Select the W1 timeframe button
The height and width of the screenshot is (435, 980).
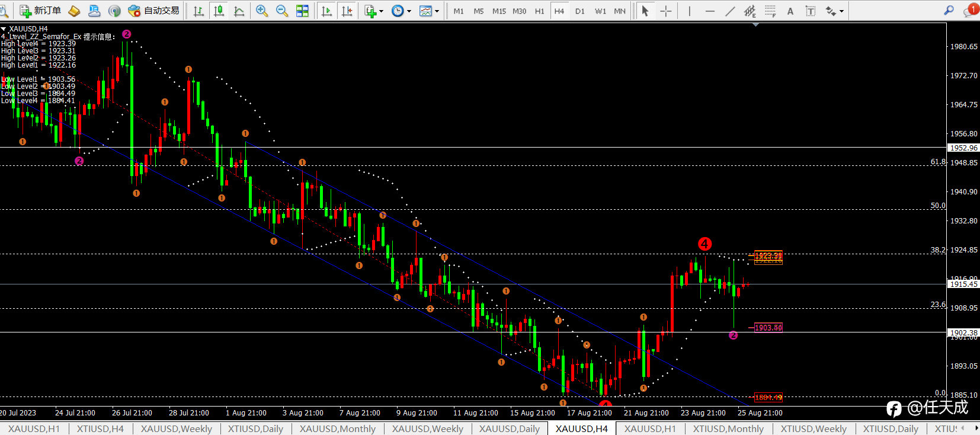click(x=600, y=11)
